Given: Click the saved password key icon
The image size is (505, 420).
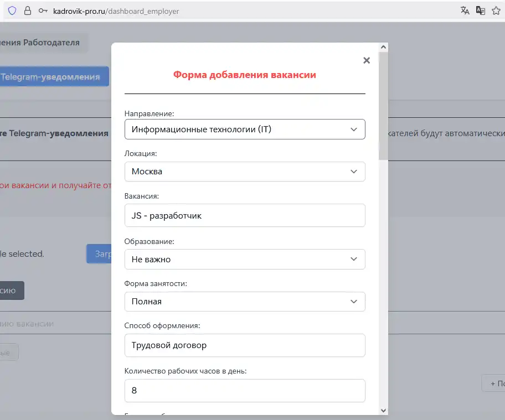Looking at the screenshot, I should click(43, 11).
